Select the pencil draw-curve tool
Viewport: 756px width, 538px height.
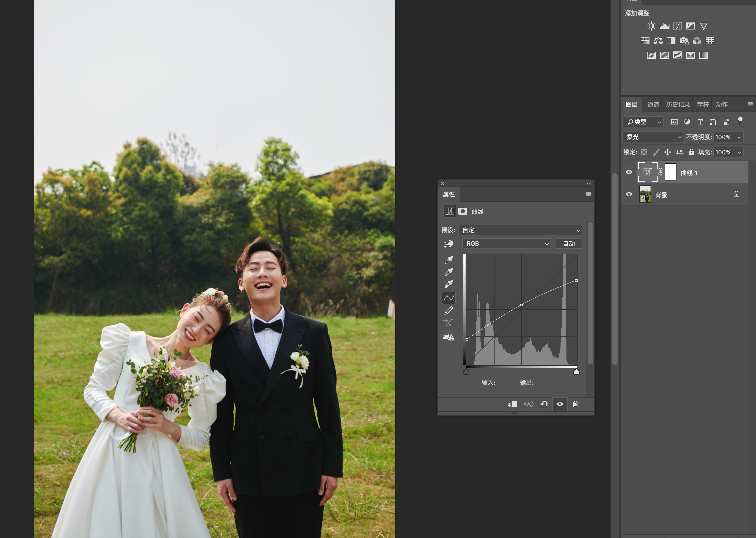point(449,311)
